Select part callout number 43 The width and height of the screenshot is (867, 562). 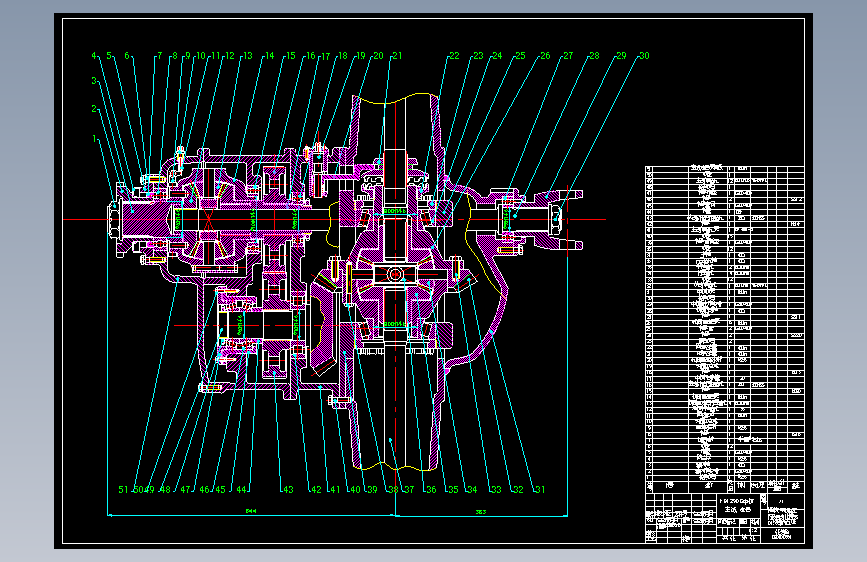point(288,490)
